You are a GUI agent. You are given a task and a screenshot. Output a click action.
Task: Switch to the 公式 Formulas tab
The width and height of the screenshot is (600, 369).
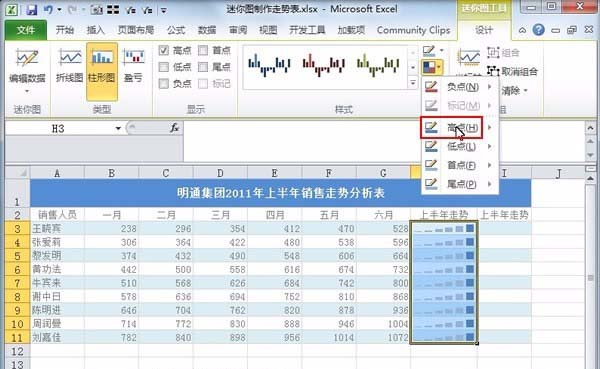point(176,30)
